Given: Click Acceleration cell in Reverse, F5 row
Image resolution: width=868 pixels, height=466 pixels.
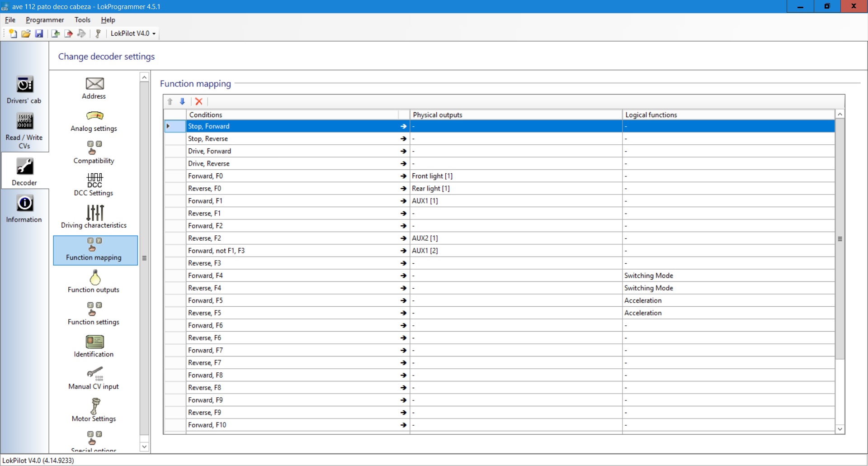Looking at the screenshot, I should point(728,313).
